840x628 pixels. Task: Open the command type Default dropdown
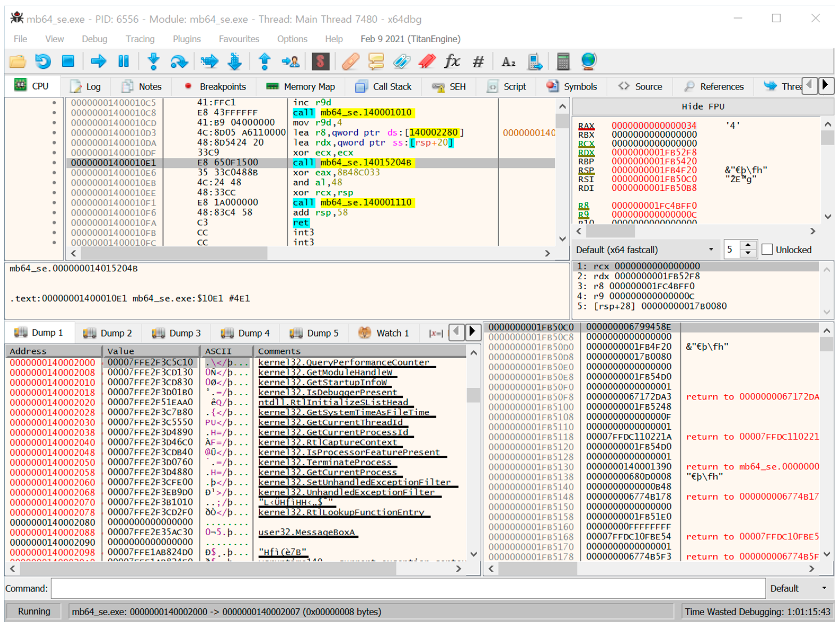click(x=798, y=588)
